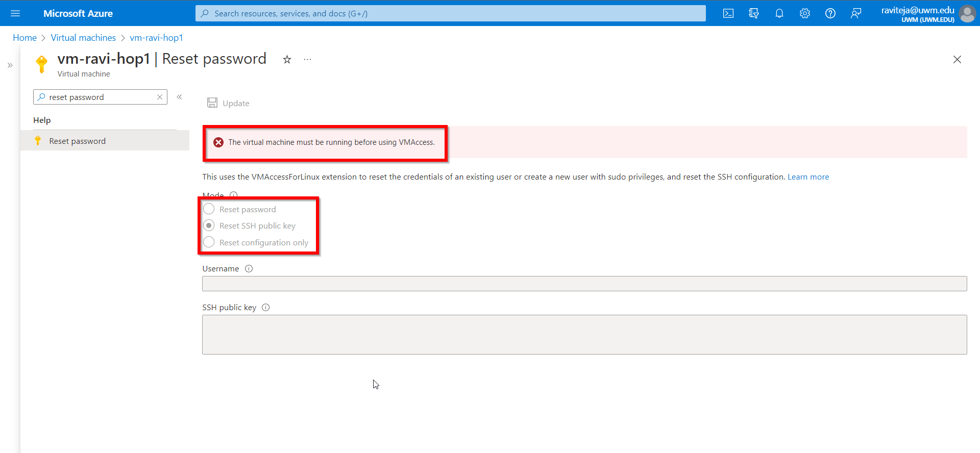The height and width of the screenshot is (453, 980).
Task: Click the VMAccess error message text
Action: [331, 142]
